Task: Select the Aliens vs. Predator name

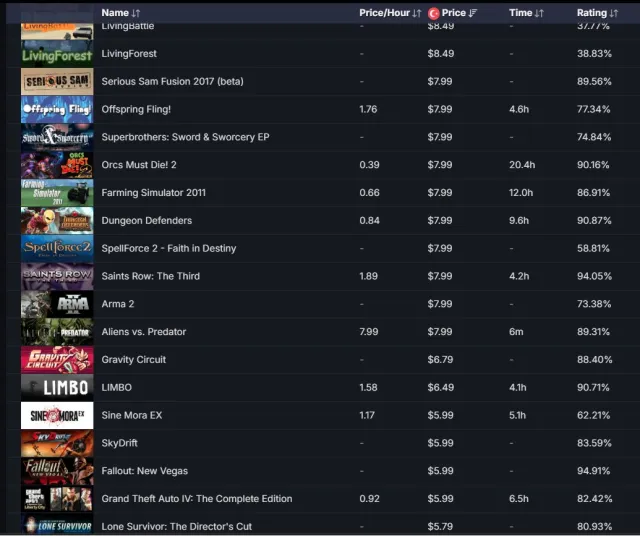Action: click(x=144, y=331)
